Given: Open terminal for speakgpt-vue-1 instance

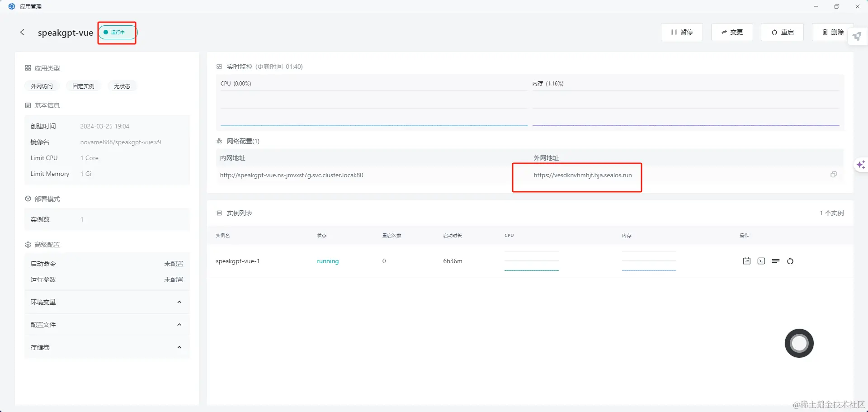Looking at the screenshot, I should [x=761, y=261].
